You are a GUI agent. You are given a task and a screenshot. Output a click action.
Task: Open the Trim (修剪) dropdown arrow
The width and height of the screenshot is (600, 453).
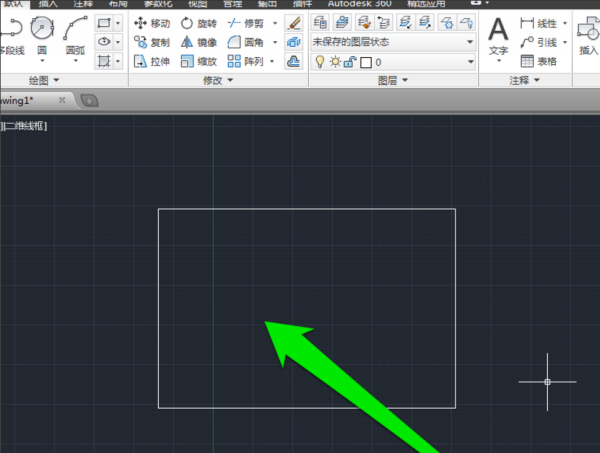coord(275,23)
